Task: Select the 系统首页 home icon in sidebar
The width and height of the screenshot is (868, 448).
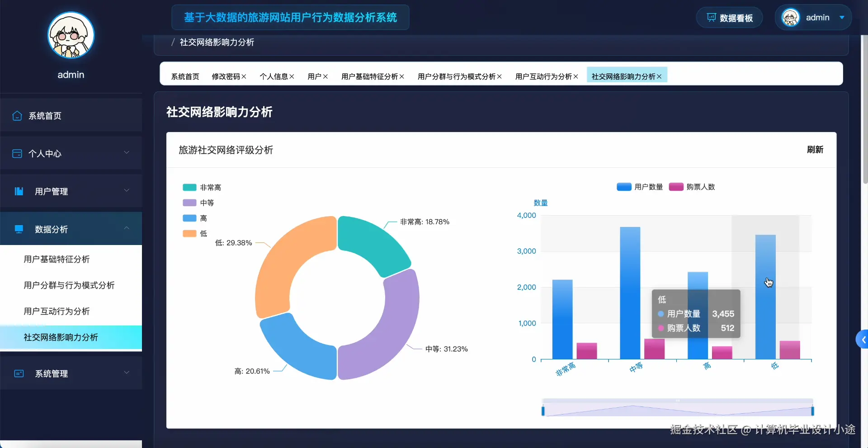Action: 17,116
